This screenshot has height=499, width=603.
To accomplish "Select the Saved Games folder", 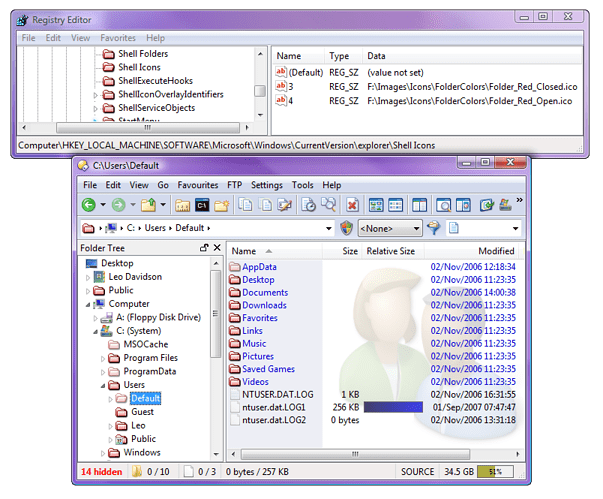I will pos(268,369).
